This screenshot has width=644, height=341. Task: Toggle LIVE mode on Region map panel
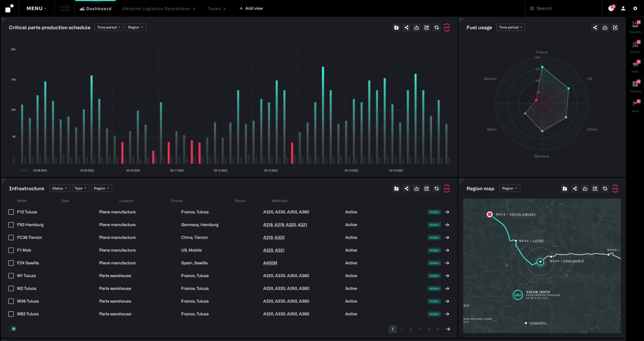pyautogui.click(x=615, y=189)
